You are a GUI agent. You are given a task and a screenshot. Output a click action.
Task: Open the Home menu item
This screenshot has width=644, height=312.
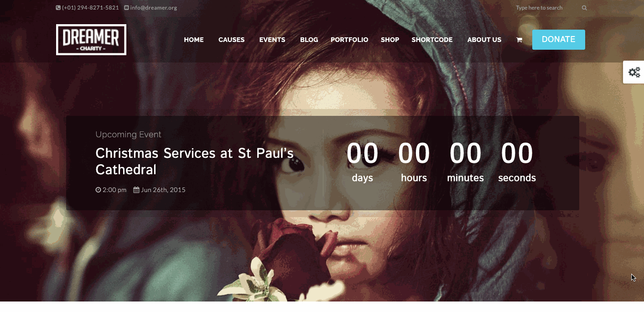click(x=194, y=40)
